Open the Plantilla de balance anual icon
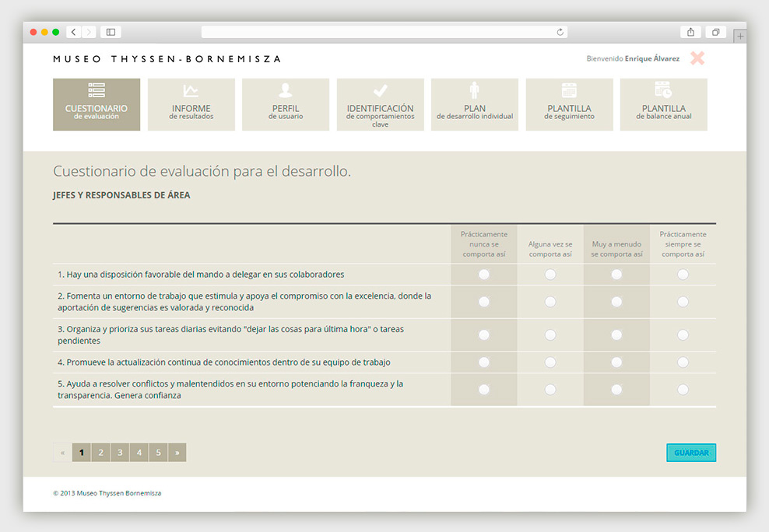The image size is (769, 532). pos(663,90)
